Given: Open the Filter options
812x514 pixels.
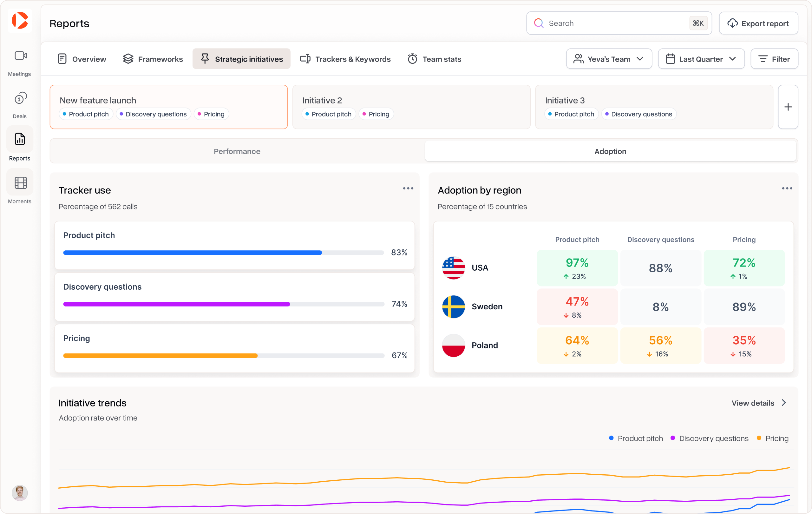Looking at the screenshot, I should (774, 59).
